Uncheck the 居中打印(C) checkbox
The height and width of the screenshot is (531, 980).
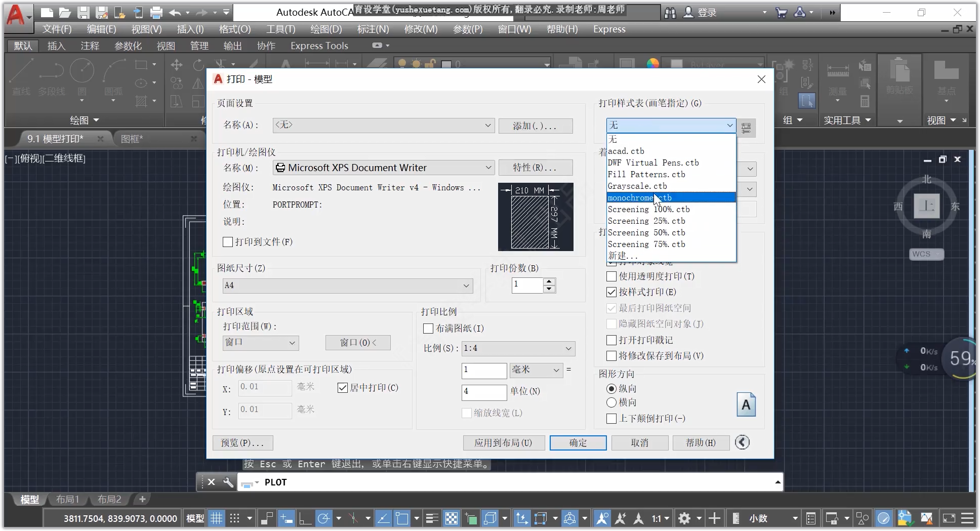click(343, 388)
